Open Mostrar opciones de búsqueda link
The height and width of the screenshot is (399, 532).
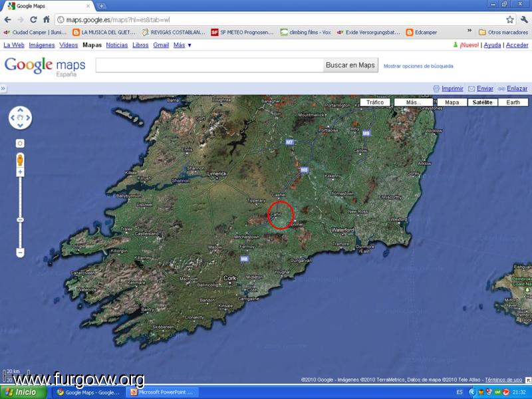tap(418, 66)
